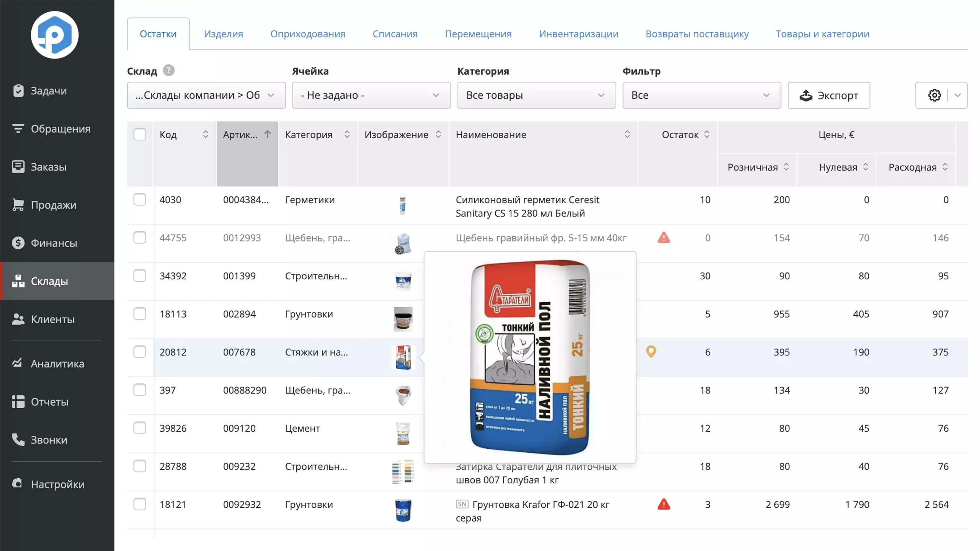Open Продажи cart icon
The height and width of the screenshot is (551, 980).
[18, 205]
